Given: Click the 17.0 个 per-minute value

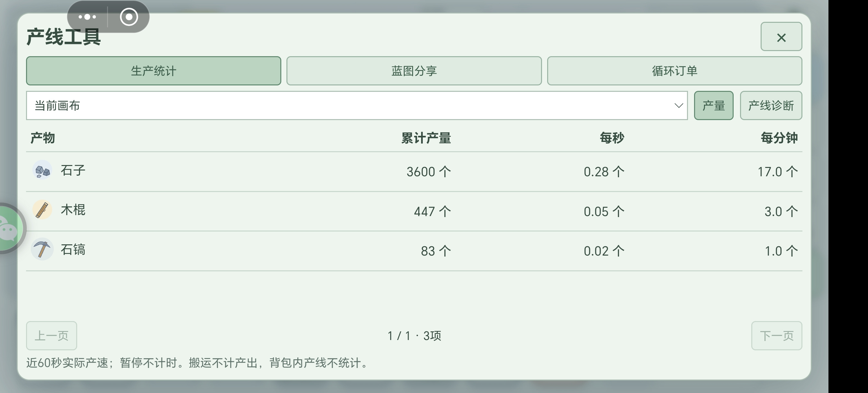Looking at the screenshot, I should tap(778, 172).
